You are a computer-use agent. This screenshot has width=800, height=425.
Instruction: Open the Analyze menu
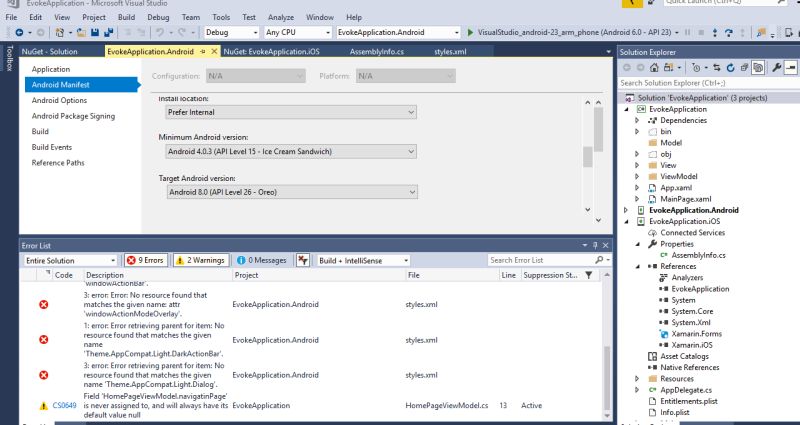(x=281, y=17)
